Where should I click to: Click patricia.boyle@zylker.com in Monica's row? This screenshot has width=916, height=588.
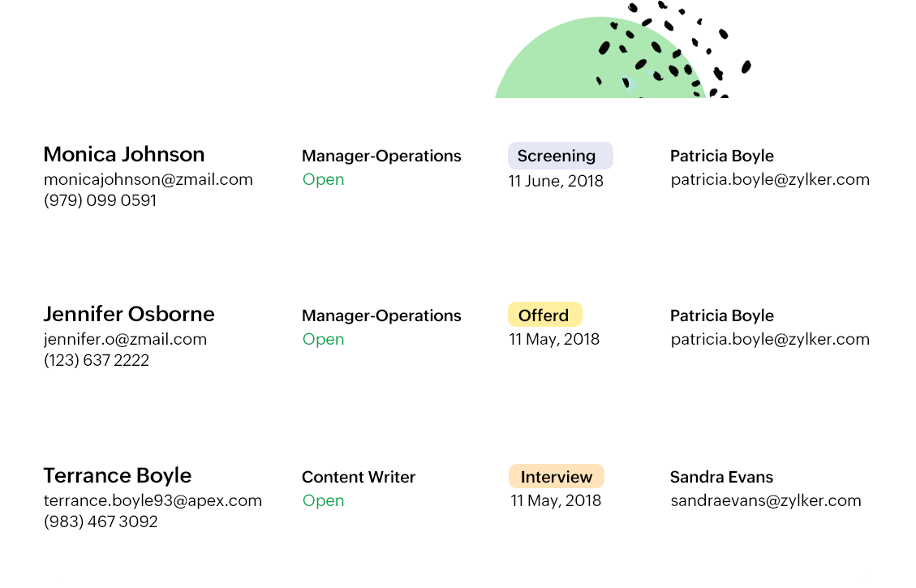770,180
